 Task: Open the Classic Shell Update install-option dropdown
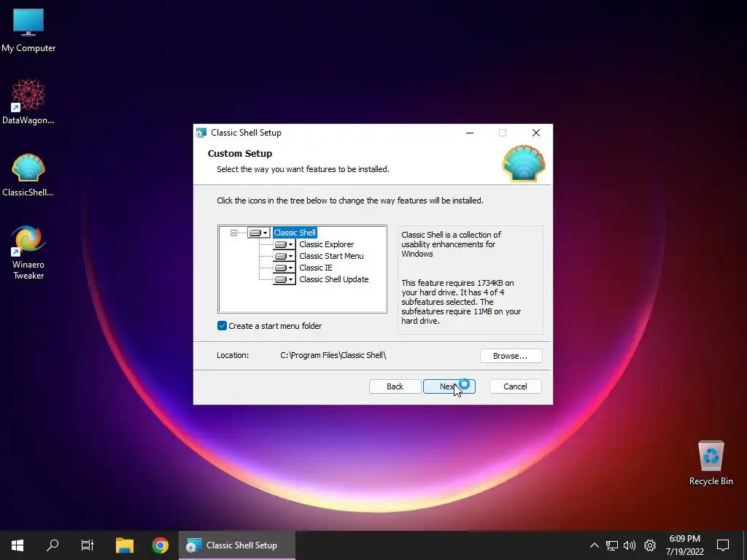285,279
